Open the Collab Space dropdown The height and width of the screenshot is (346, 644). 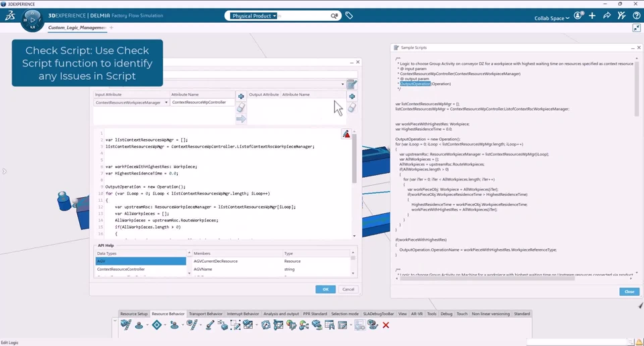click(551, 18)
